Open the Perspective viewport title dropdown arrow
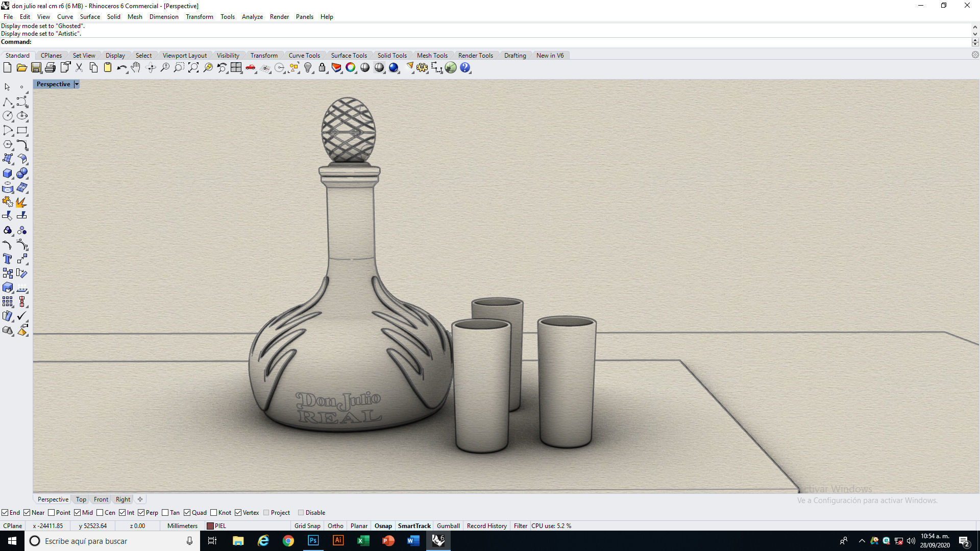980x551 pixels. (x=77, y=84)
